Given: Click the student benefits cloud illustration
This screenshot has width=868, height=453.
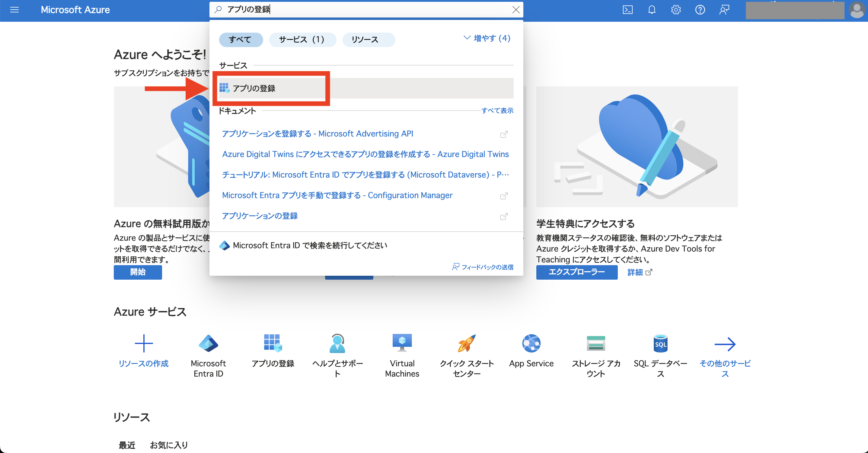Looking at the screenshot, I should point(637,146).
